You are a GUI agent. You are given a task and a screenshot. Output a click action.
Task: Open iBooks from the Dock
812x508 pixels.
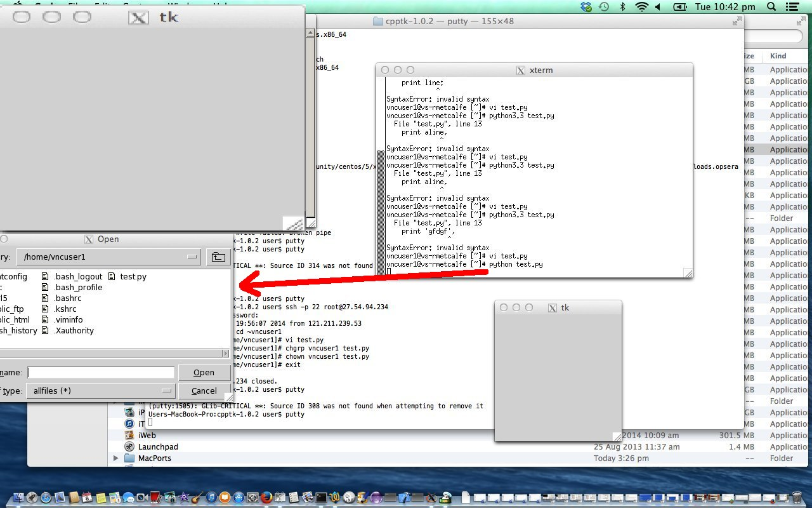pos(225,497)
